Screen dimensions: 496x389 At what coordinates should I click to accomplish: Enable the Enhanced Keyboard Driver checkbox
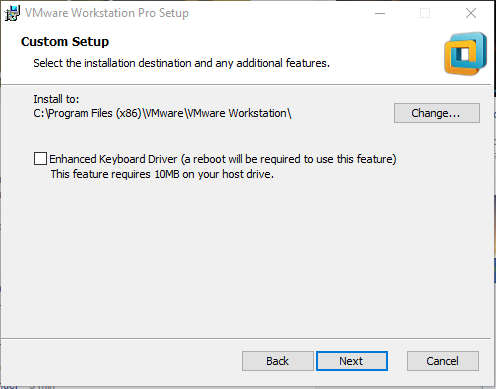click(x=40, y=159)
